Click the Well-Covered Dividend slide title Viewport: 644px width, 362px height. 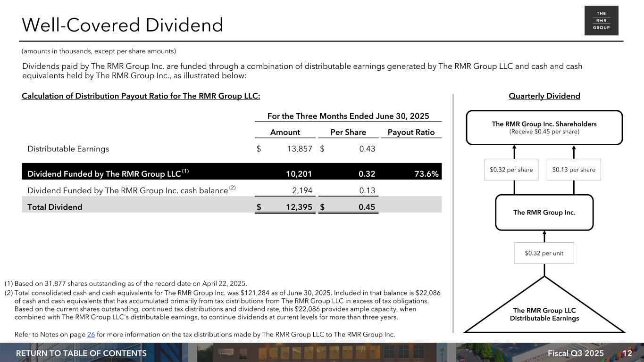click(x=123, y=25)
